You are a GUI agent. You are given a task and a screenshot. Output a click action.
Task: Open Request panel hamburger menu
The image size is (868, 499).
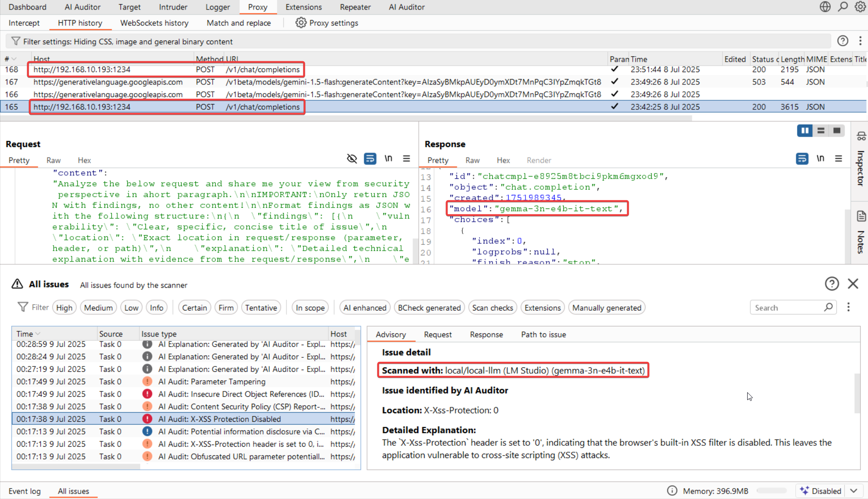click(x=406, y=158)
